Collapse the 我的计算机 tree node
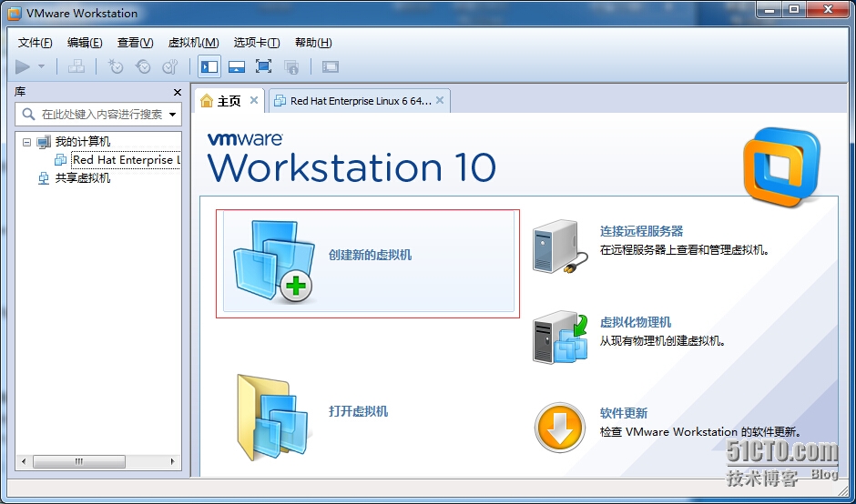This screenshot has height=504, width=856. point(26,142)
